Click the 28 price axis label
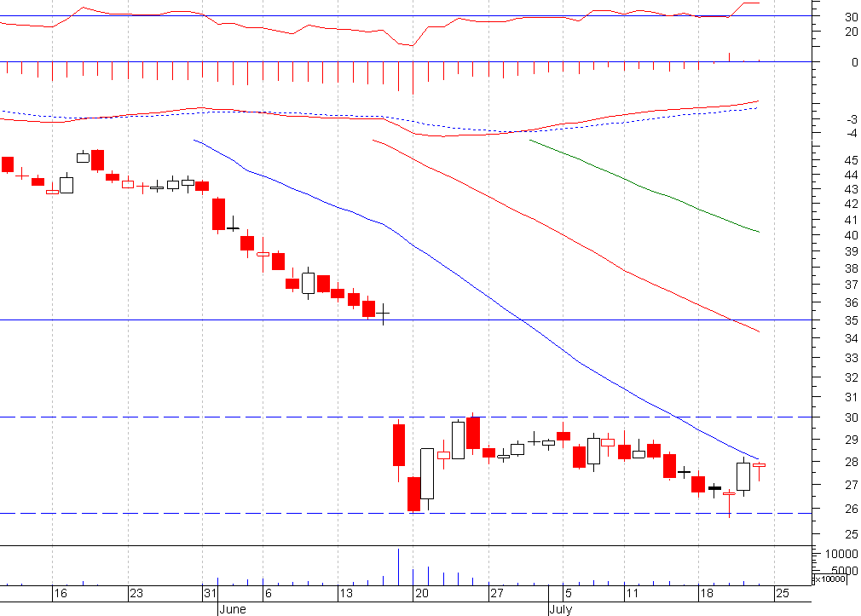This screenshot has height=616, width=861. 851,462
